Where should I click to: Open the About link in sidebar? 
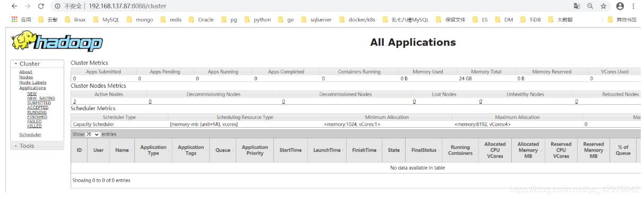(25, 72)
